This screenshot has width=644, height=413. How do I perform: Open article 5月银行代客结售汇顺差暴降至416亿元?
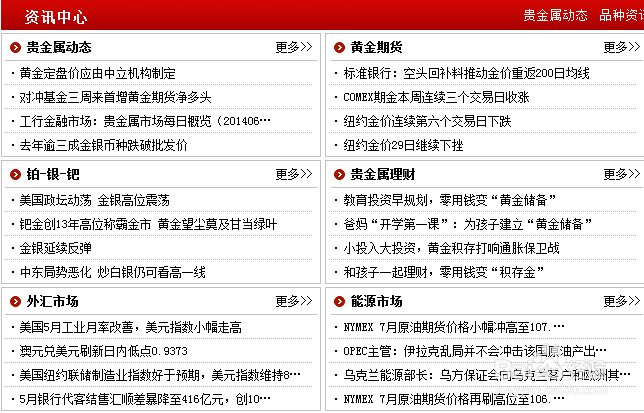point(145,399)
